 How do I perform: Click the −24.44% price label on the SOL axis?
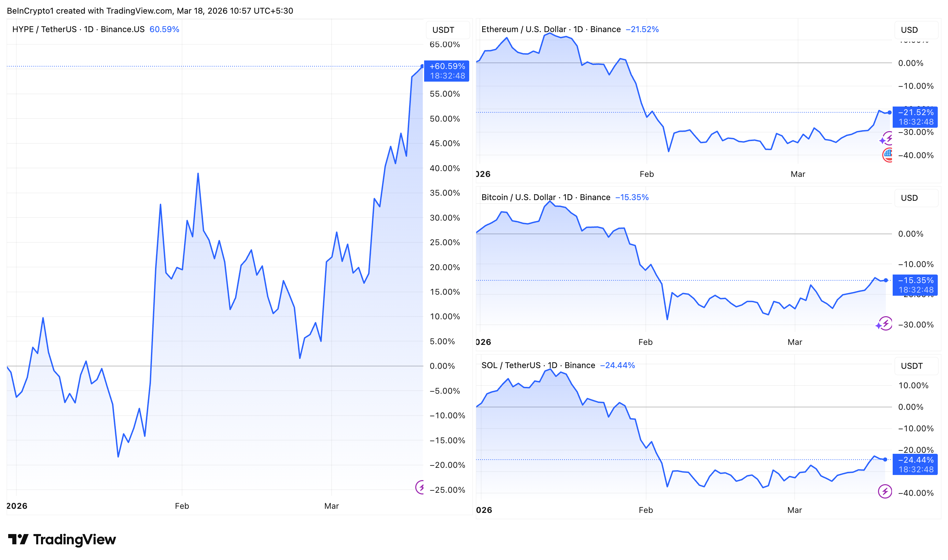pos(915,464)
